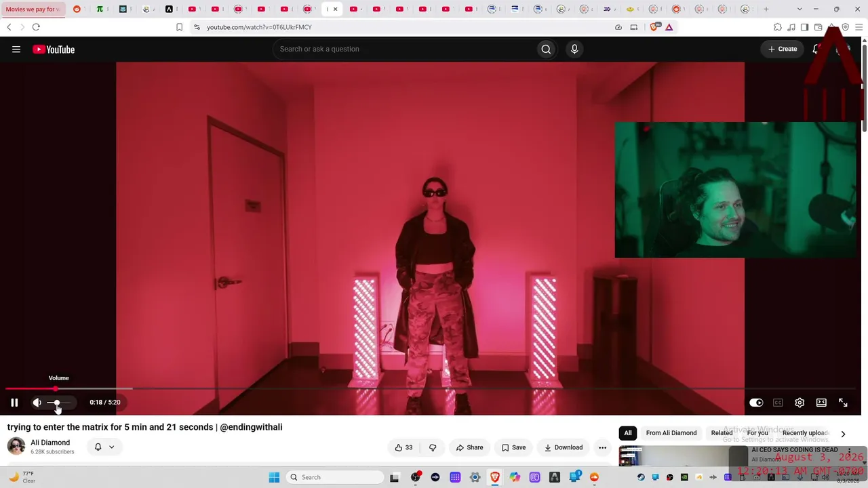Save video to a playlist

[x=514, y=447]
